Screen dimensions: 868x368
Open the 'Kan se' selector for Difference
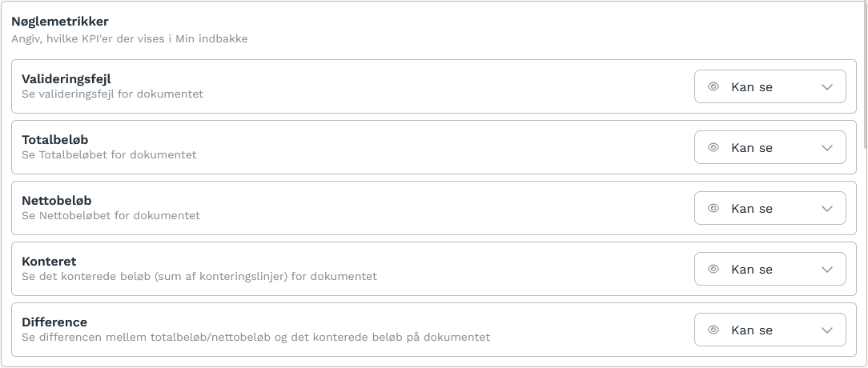(770, 330)
